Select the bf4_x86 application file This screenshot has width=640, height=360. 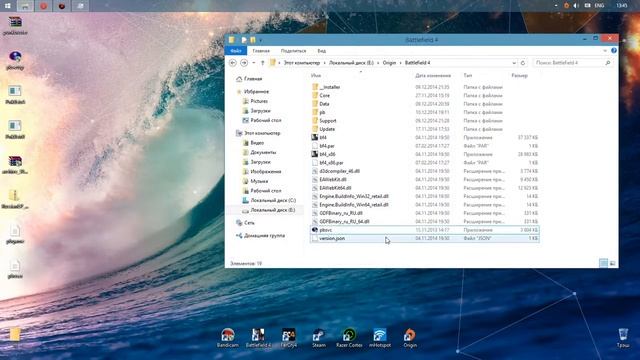pyautogui.click(x=424, y=154)
